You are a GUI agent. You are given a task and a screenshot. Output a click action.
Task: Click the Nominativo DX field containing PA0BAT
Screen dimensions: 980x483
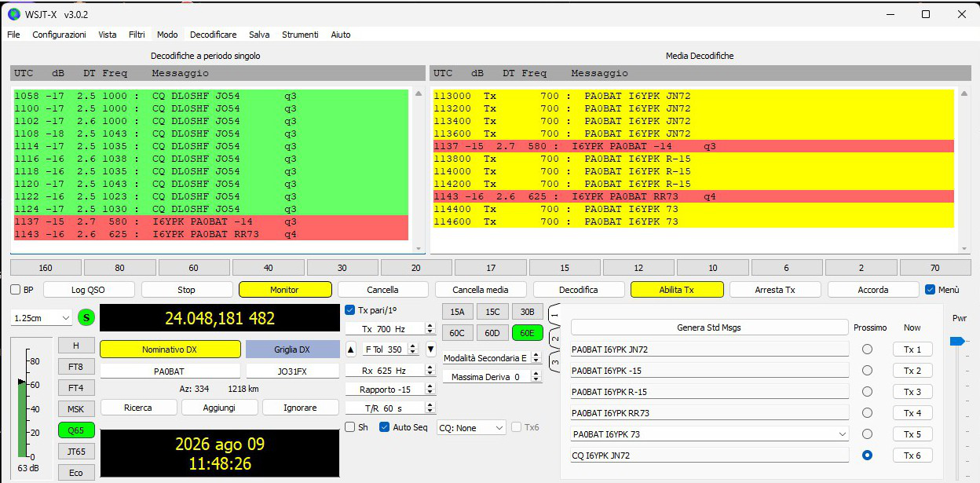tap(170, 371)
